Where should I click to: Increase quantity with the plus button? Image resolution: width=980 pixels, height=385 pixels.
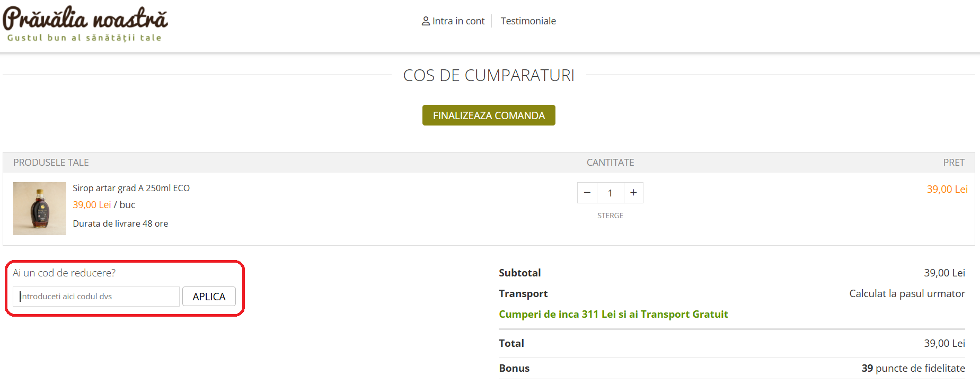point(633,193)
